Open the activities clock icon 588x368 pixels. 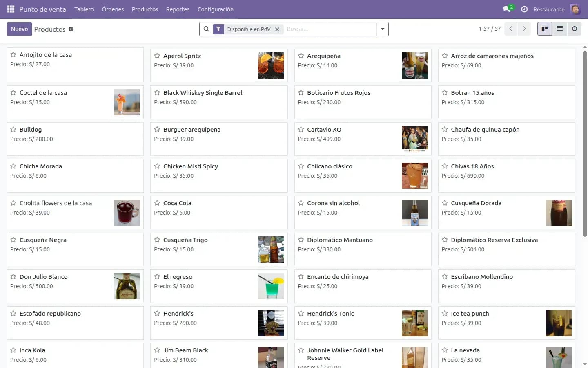(x=524, y=9)
